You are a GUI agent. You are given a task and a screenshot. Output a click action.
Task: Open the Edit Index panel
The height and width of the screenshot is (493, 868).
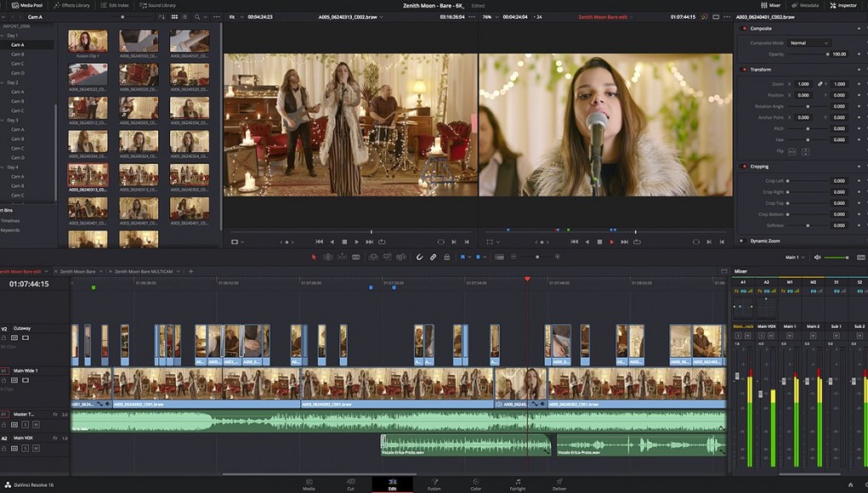click(115, 6)
